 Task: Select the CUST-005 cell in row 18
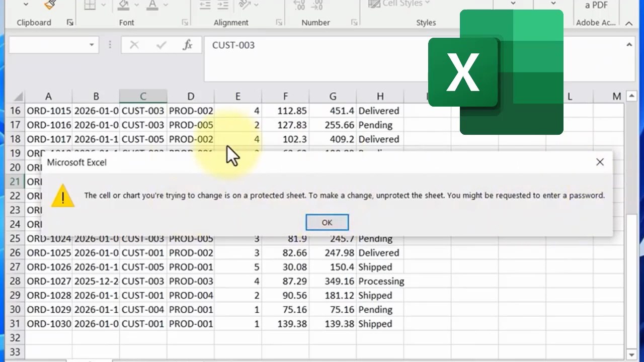143,139
